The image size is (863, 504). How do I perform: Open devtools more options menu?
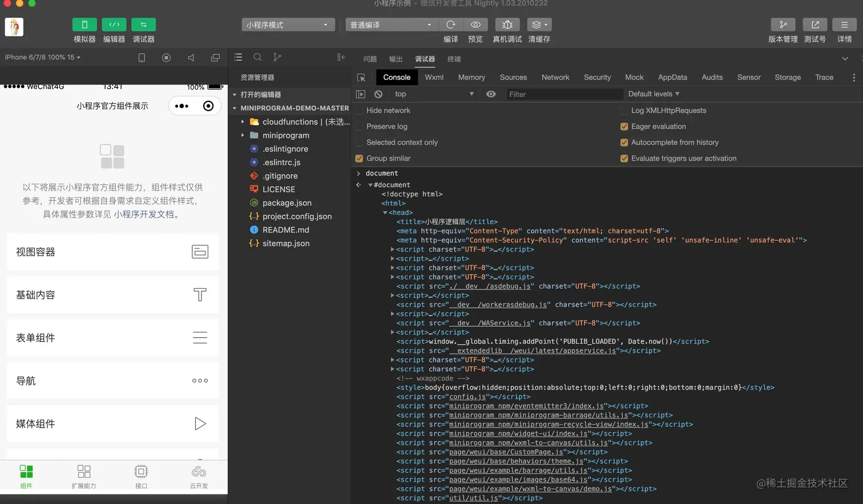point(854,78)
